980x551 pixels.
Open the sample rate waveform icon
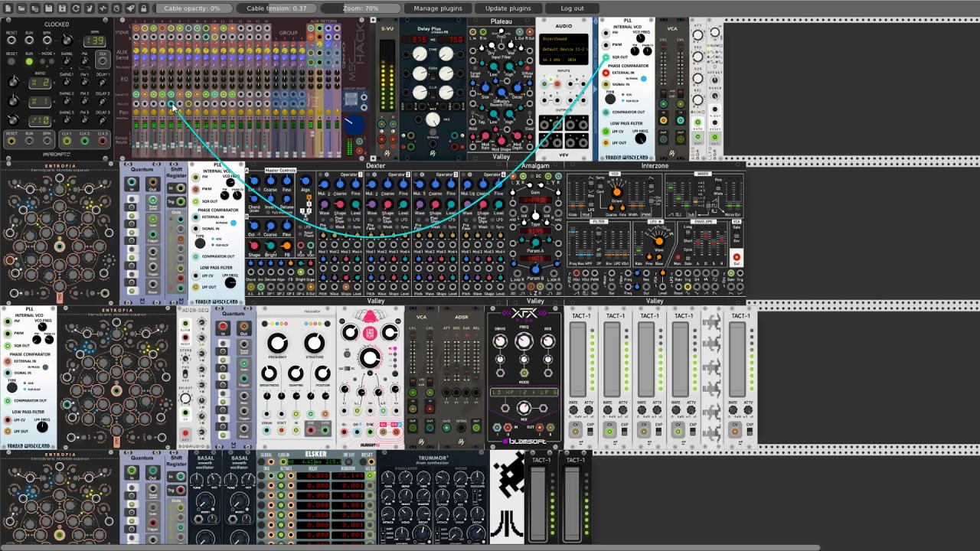tap(103, 8)
